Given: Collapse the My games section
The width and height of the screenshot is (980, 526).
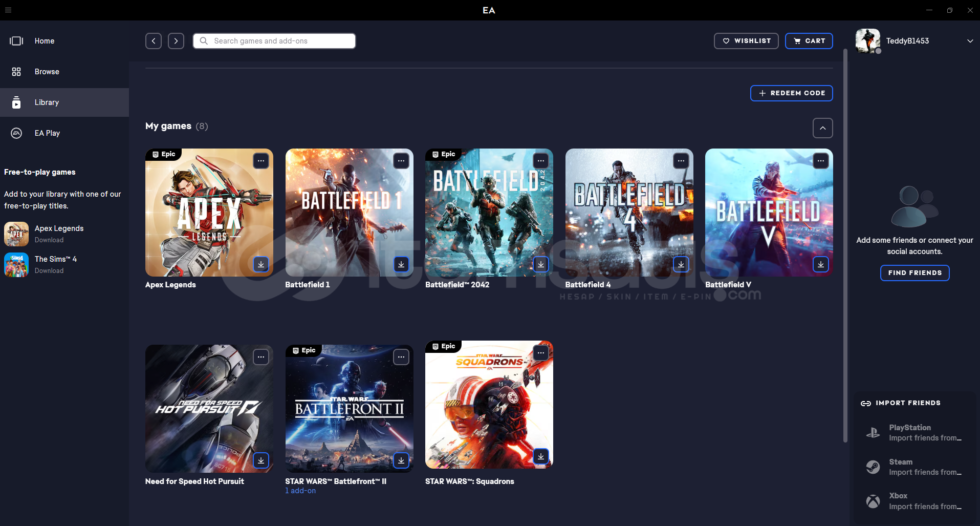Looking at the screenshot, I should coord(823,128).
